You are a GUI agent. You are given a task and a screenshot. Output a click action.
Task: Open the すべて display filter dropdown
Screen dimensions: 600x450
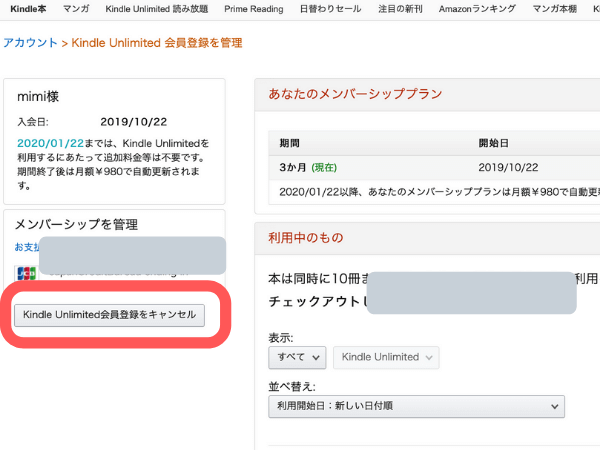[x=297, y=357]
